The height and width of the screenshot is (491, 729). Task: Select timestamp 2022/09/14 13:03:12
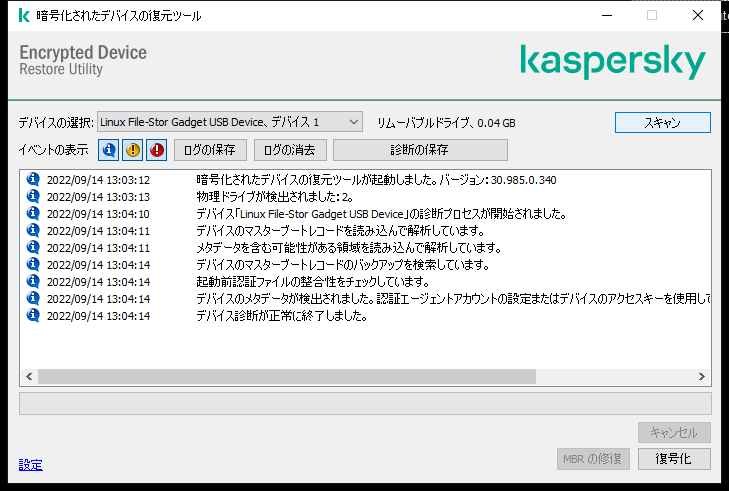click(x=98, y=180)
